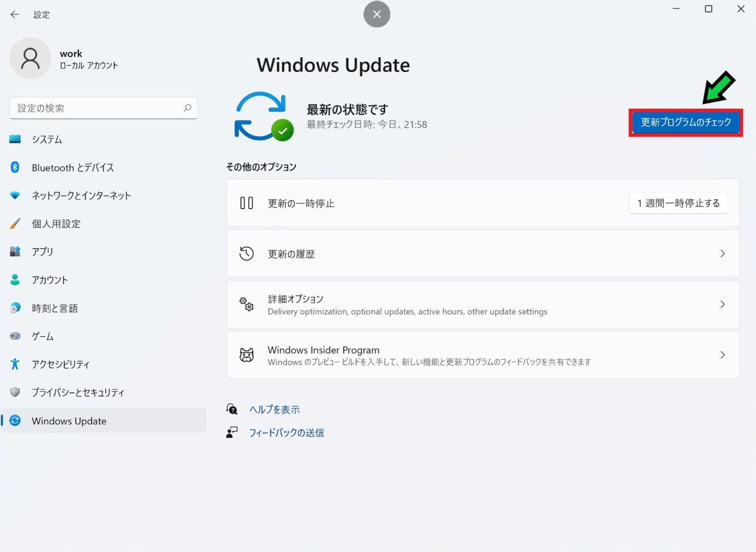Click the search magnifier icon

[x=187, y=108]
